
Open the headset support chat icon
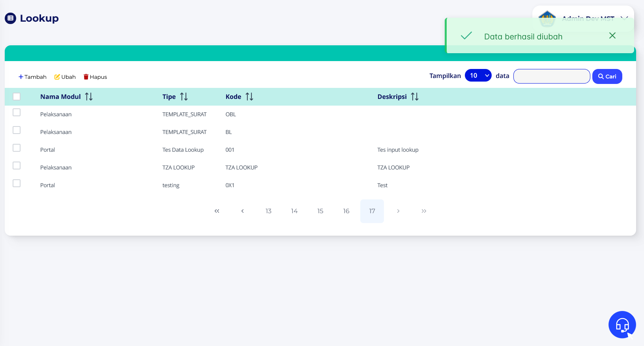click(622, 325)
